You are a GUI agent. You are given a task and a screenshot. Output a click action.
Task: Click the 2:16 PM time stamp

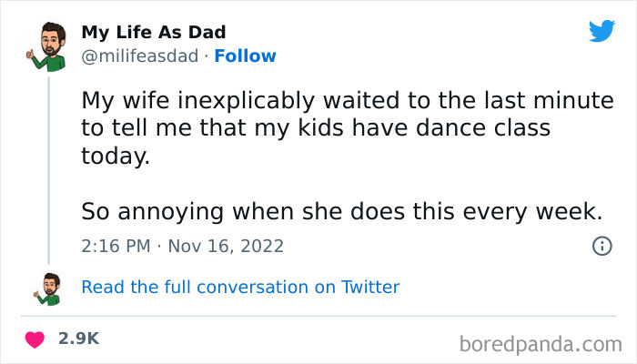[113, 246]
